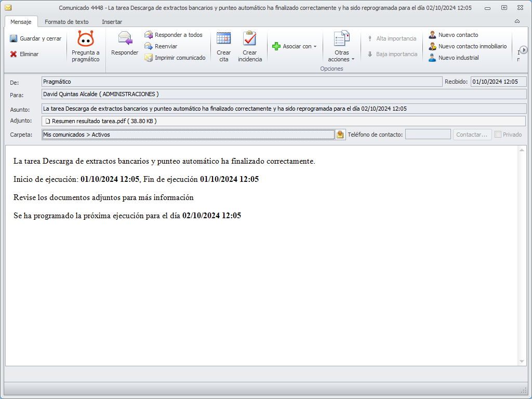Click the message body scrollbar down arrow
Image resolution: width=532 pixels, height=399 pixels.
(522, 362)
